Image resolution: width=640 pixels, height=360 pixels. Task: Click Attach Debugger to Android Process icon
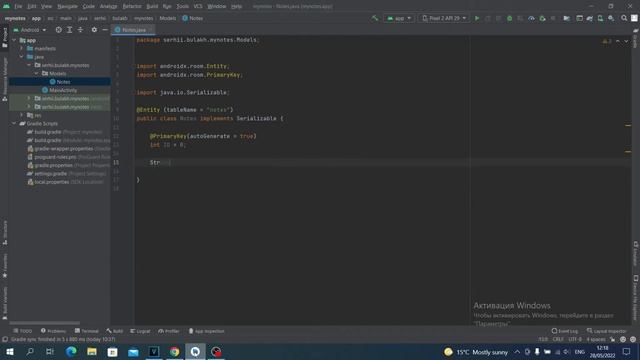point(542,18)
